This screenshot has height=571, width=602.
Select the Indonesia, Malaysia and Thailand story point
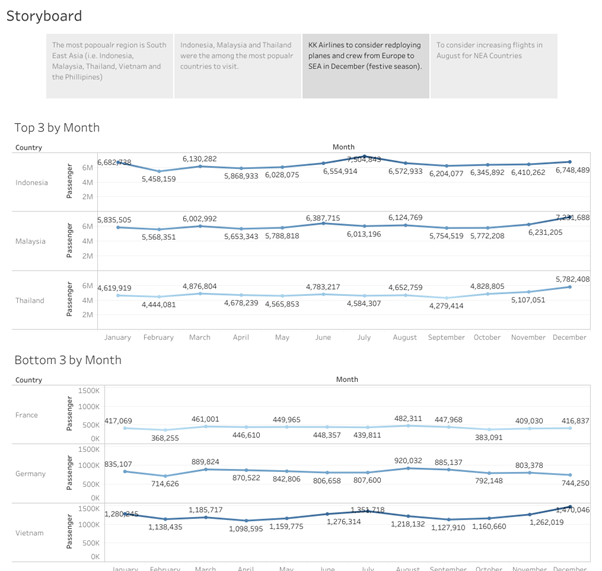(238, 66)
